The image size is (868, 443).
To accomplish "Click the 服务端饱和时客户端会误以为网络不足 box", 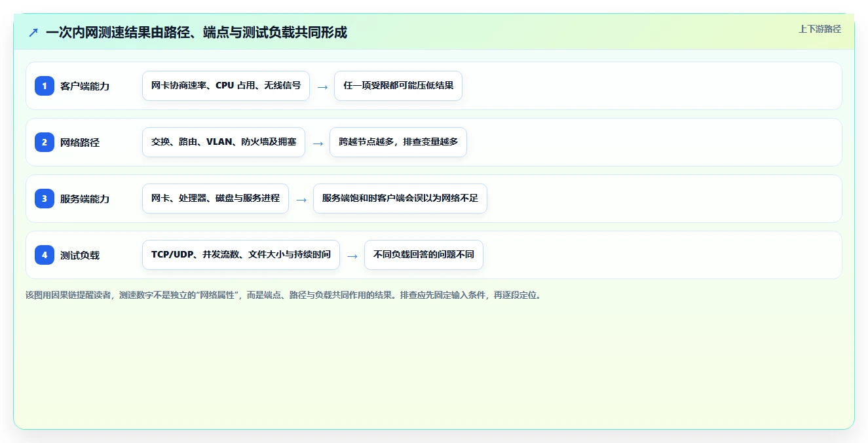I will 400,199.
